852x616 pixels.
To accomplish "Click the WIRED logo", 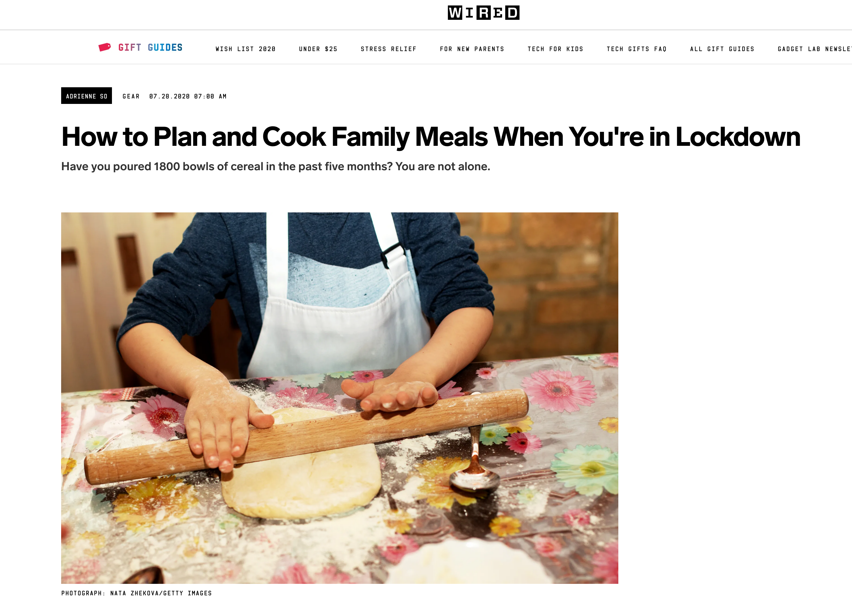I will pos(483,13).
